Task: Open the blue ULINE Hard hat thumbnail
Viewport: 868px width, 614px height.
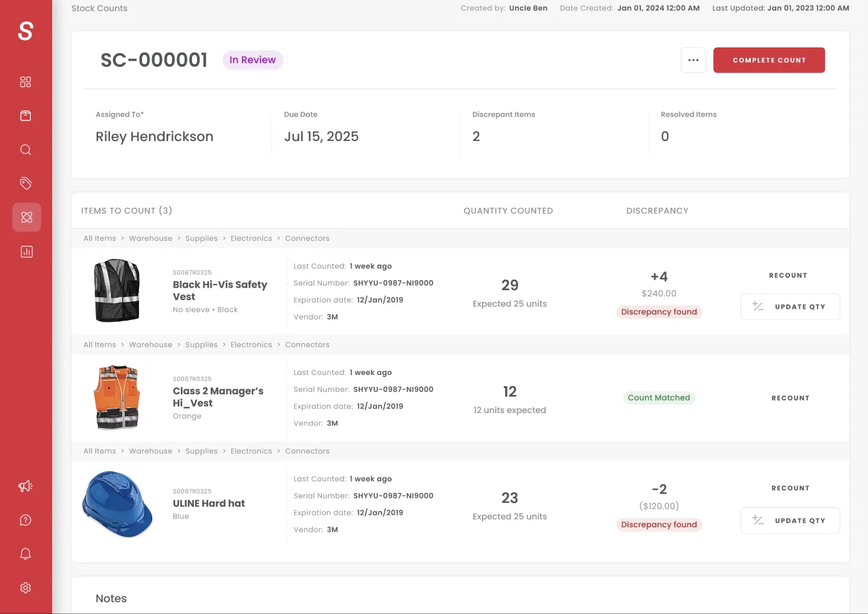Action: click(x=117, y=504)
